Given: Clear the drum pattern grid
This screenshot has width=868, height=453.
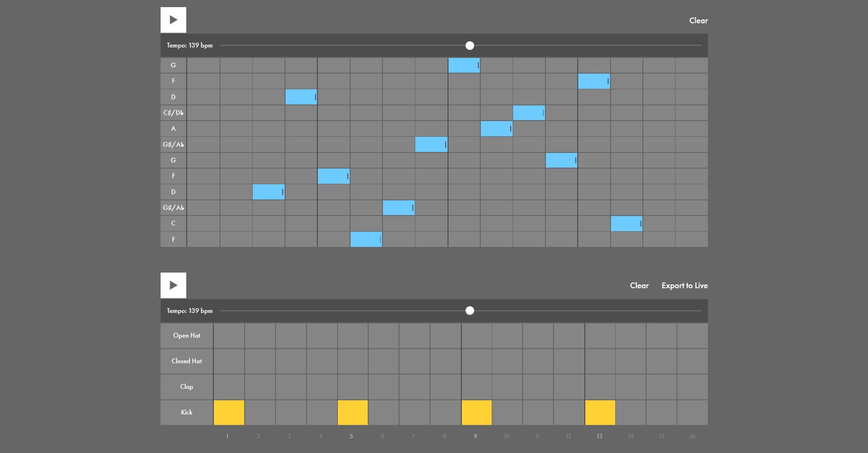Looking at the screenshot, I should click(639, 285).
